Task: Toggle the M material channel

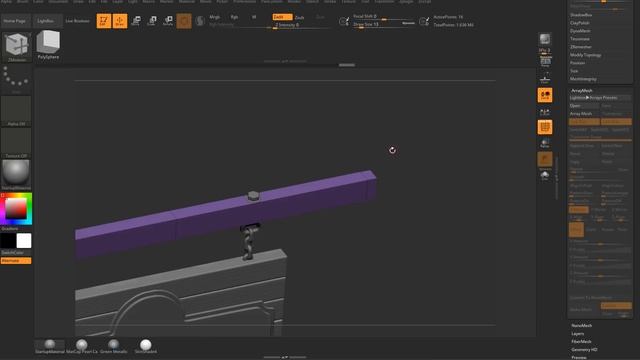Action: click(254, 17)
